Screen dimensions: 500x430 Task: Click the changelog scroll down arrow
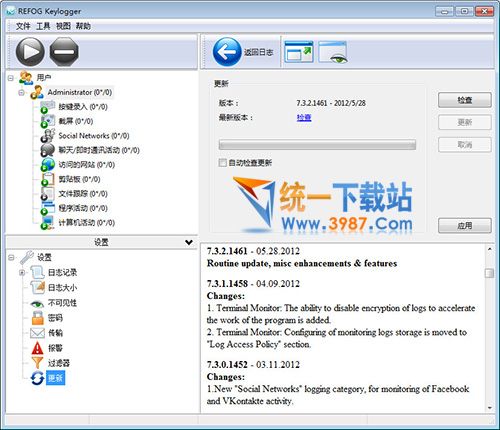coord(489,407)
